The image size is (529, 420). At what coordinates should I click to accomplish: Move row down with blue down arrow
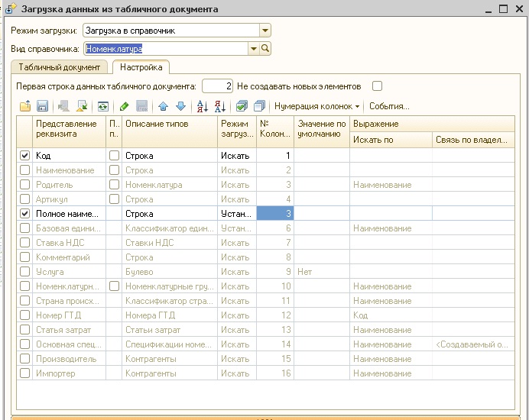pyautogui.click(x=181, y=106)
